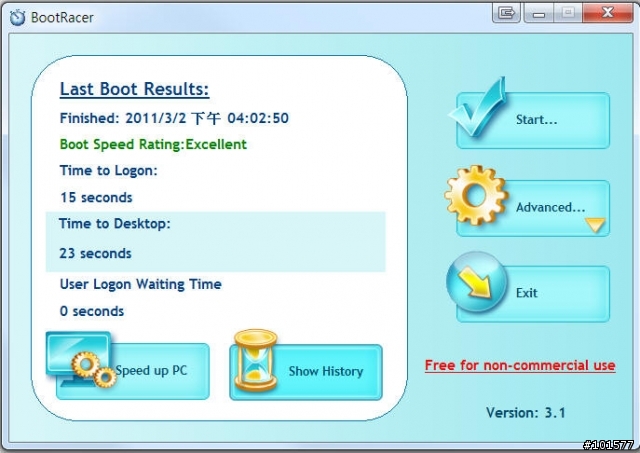Click the hourglass history icon
The width and height of the screenshot is (640, 453).
pyautogui.click(x=256, y=360)
